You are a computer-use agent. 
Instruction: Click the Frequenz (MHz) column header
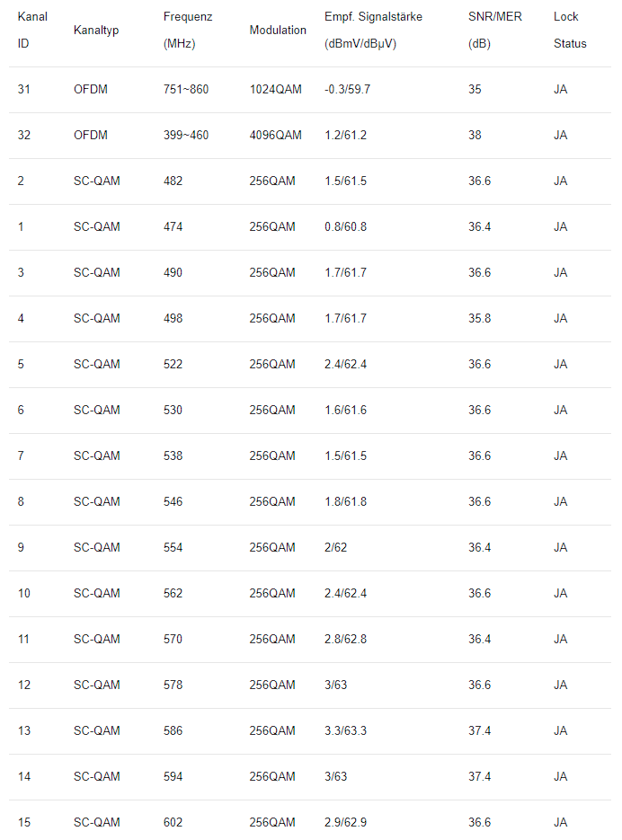click(188, 31)
